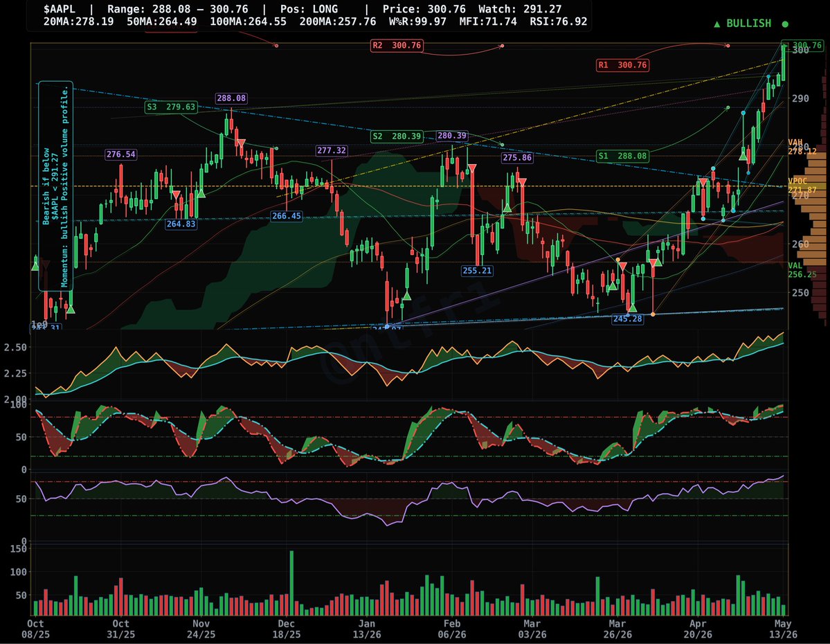
Task: Click the Mar 03/26 date axis label
Action: pos(532,629)
